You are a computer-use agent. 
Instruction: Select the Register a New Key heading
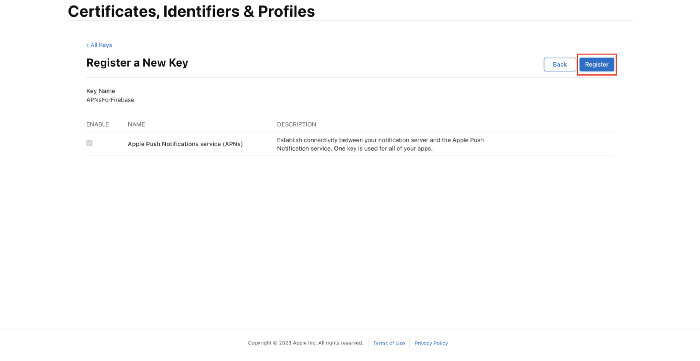[137, 63]
